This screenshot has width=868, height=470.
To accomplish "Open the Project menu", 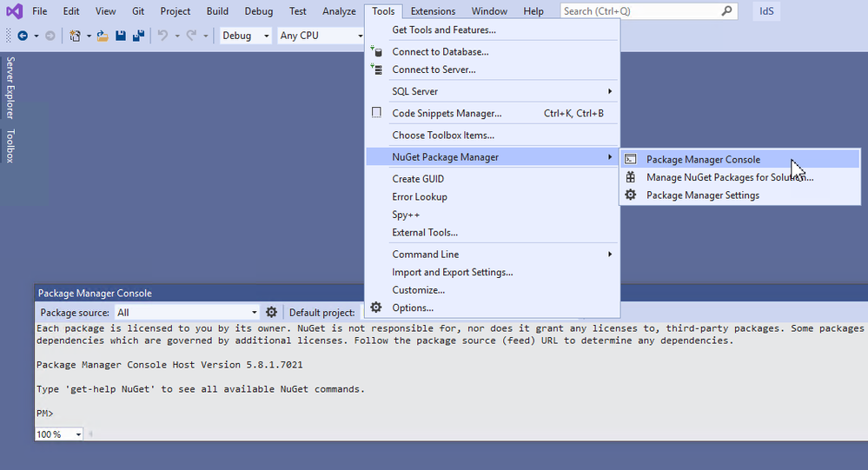I will click(x=175, y=11).
